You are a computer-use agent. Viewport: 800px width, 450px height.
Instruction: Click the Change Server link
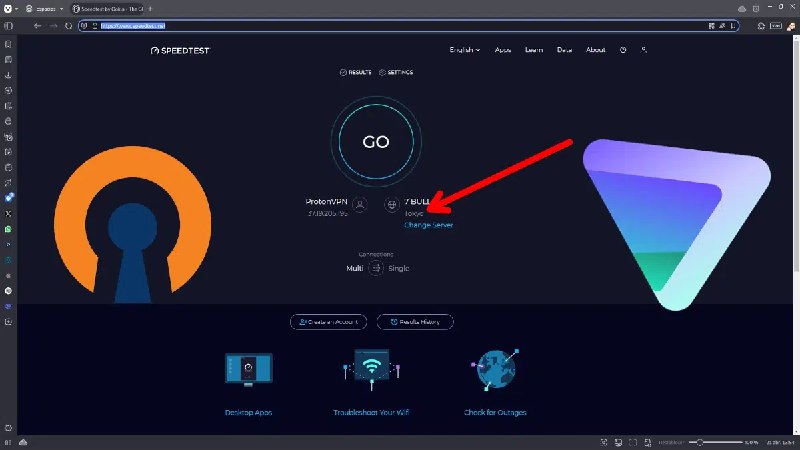pyautogui.click(x=429, y=225)
